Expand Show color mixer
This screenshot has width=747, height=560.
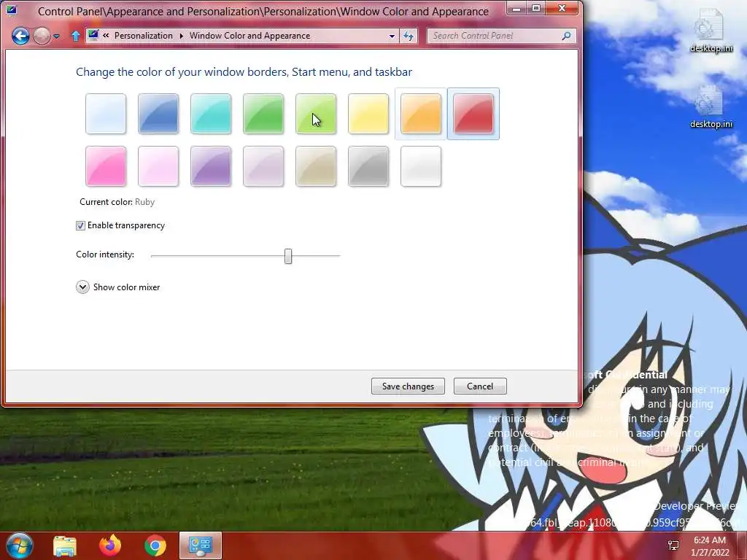pos(117,287)
